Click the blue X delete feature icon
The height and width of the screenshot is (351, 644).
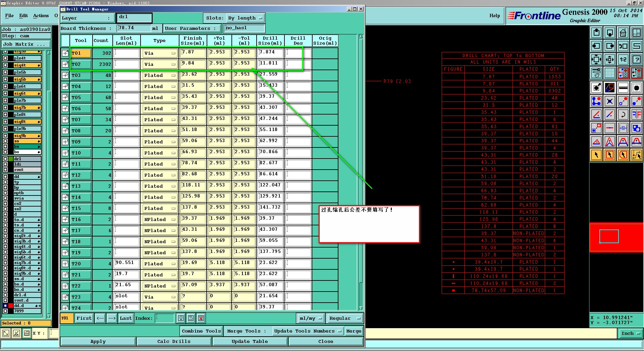tap(609, 101)
